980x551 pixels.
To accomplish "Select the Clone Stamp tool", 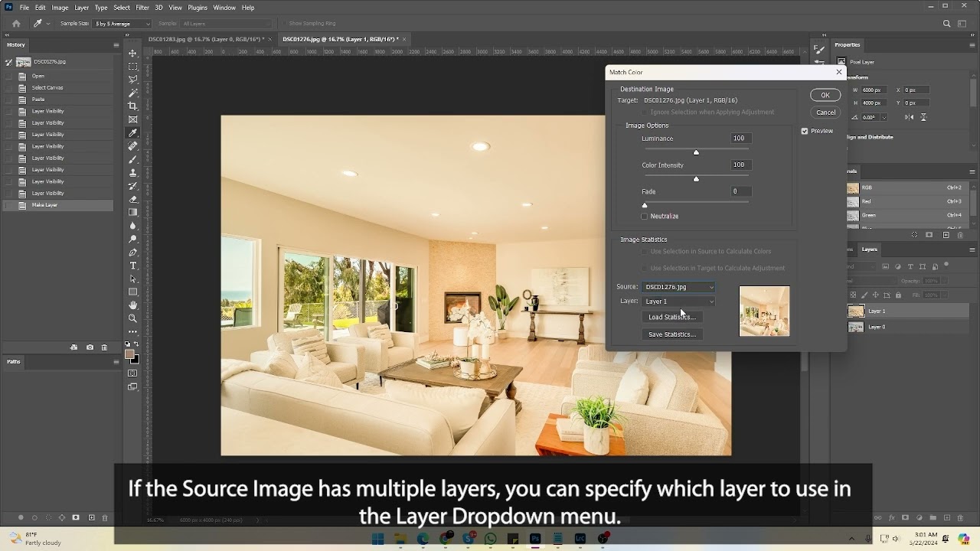I will pyautogui.click(x=133, y=172).
